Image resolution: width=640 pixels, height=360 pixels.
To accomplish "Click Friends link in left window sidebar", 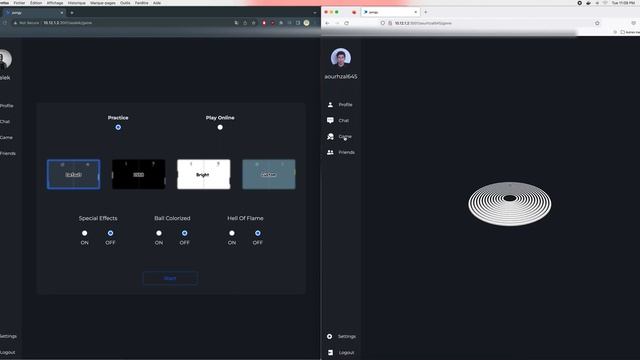I will pyautogui.click(x=8, y=153).
